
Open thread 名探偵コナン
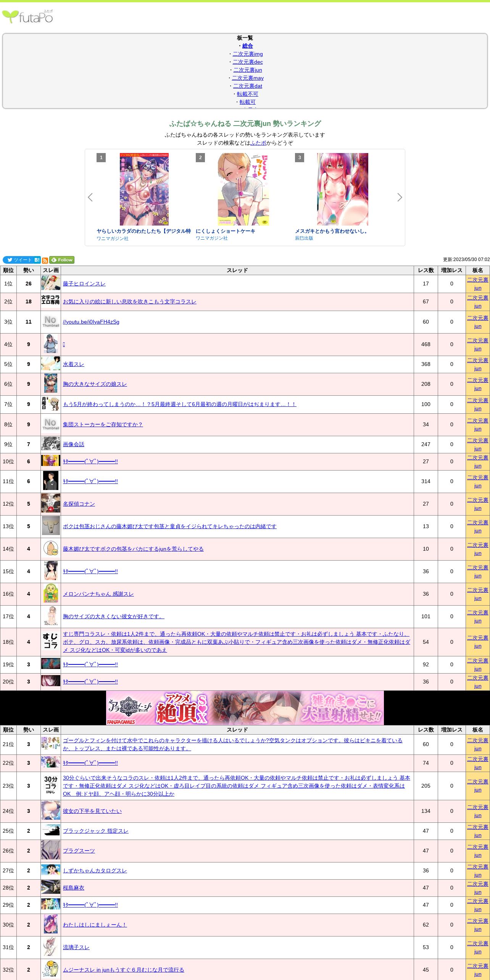coord(79,504)
